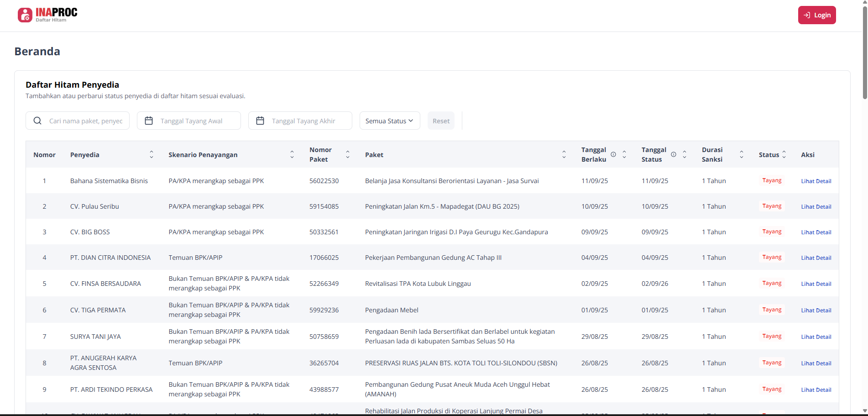
Task: Click calendar icon for Tanggal Tayang Awal
Action: [149, 121]
